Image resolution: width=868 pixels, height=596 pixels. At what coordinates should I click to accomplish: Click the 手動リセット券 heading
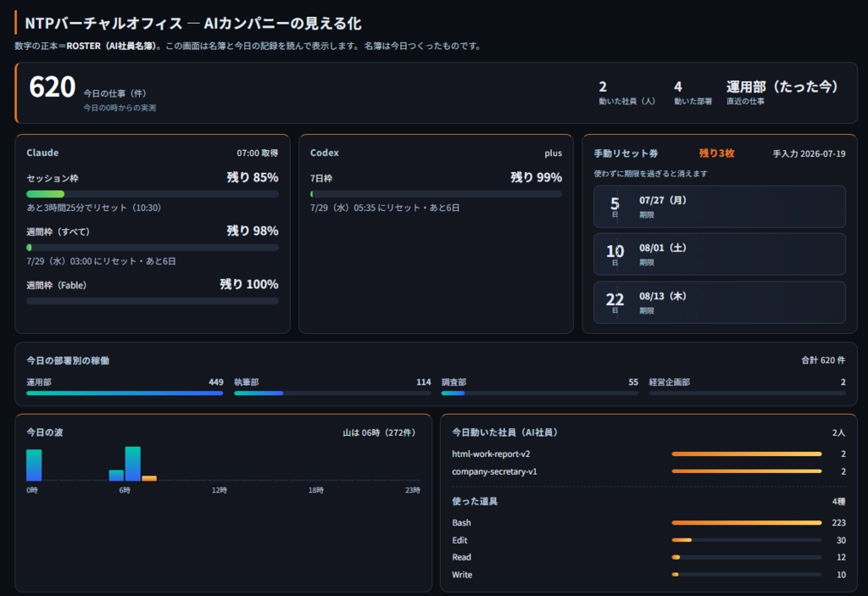[x=626, y=153]
